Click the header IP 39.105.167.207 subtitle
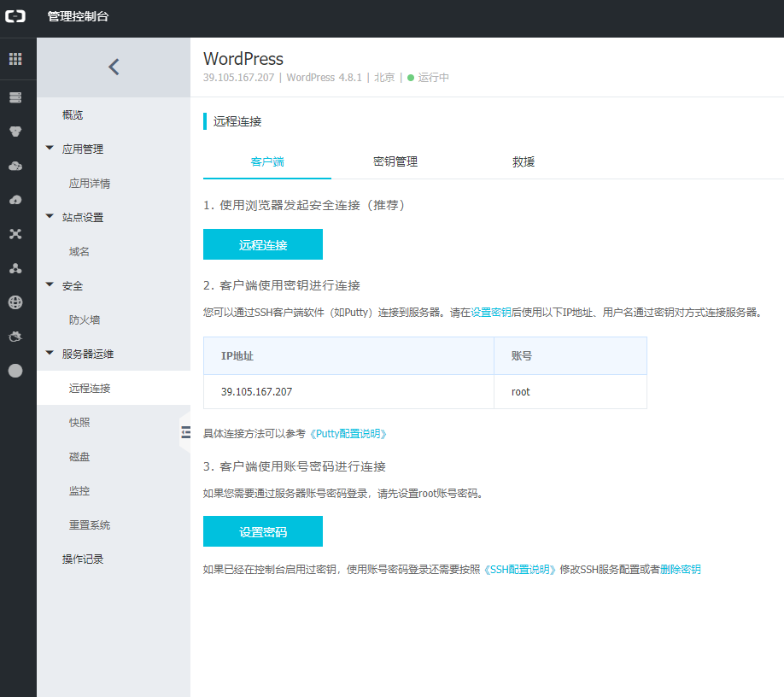The width and height of the screenshot is (784, 697). tap(238, 78)
